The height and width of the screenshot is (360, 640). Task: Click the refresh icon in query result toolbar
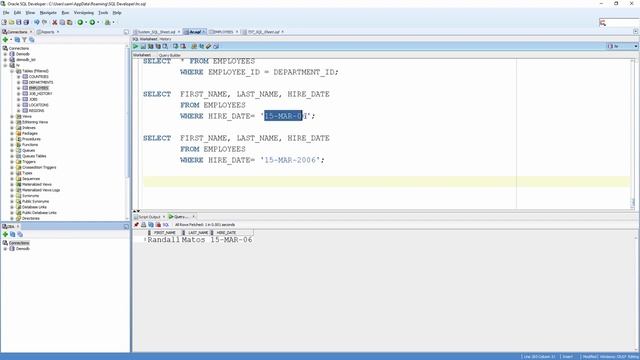pos(151,225)
